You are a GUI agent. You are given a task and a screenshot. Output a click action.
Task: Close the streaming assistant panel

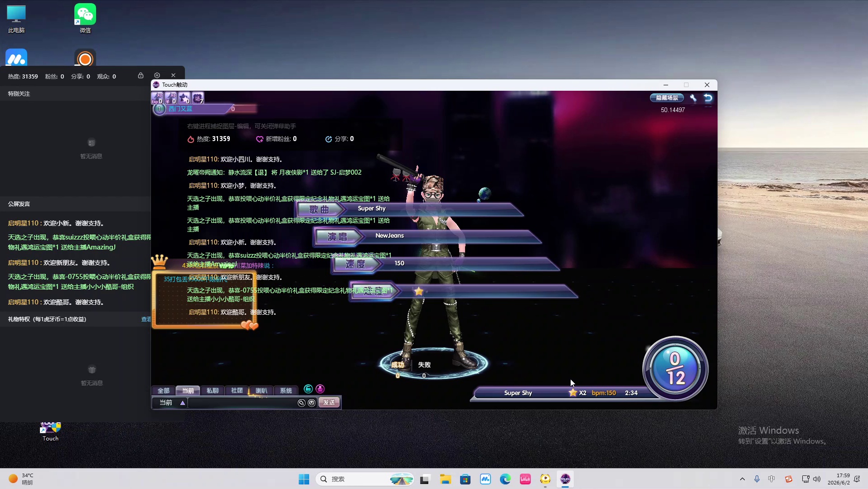(x=173, y=75)
